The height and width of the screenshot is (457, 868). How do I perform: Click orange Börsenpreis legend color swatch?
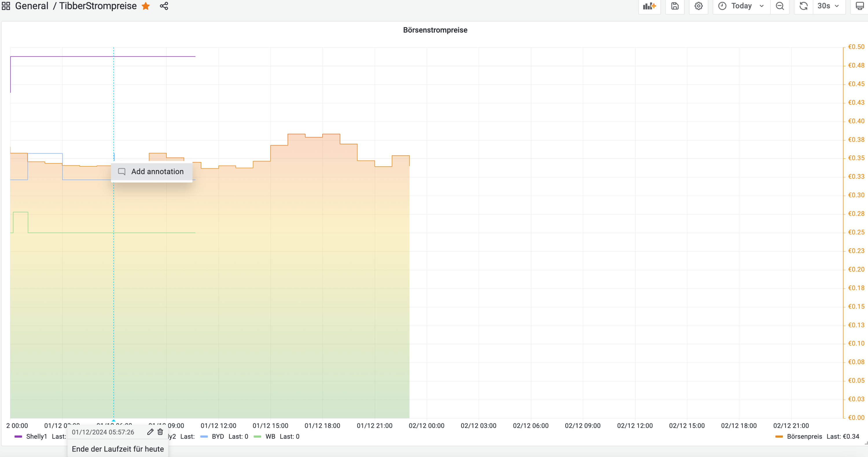point(779,436)
